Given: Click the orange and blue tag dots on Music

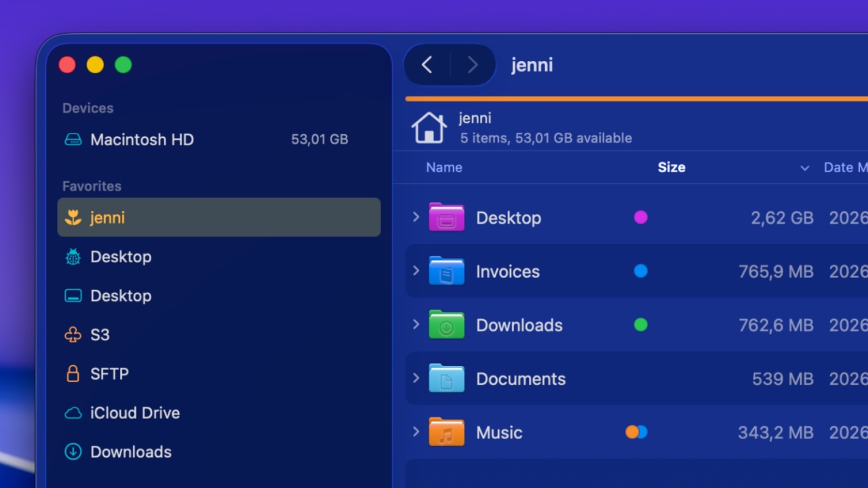Looking at the screenshot, I should tap(637, 432).
